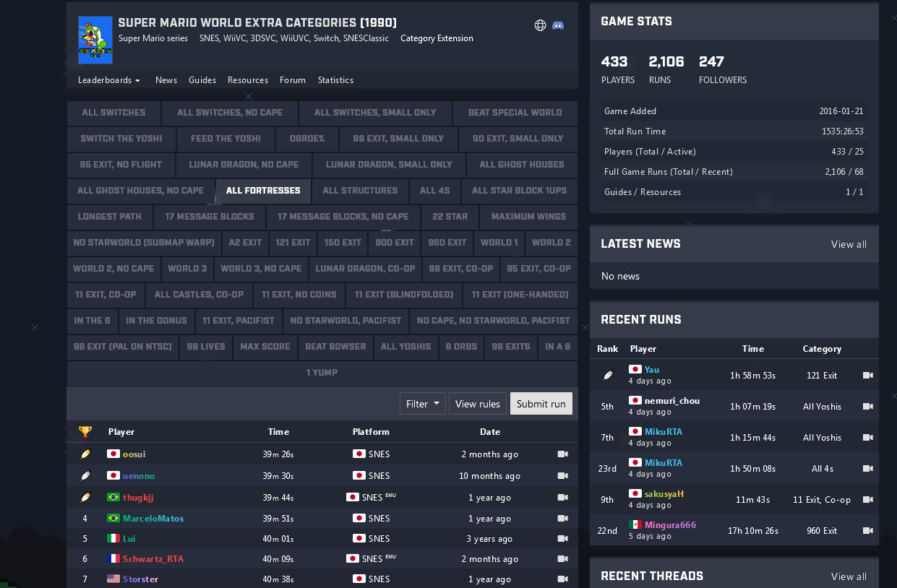
Task: Open video icon for MikuRTA's All 4s run
Action: tap(868, 469)
